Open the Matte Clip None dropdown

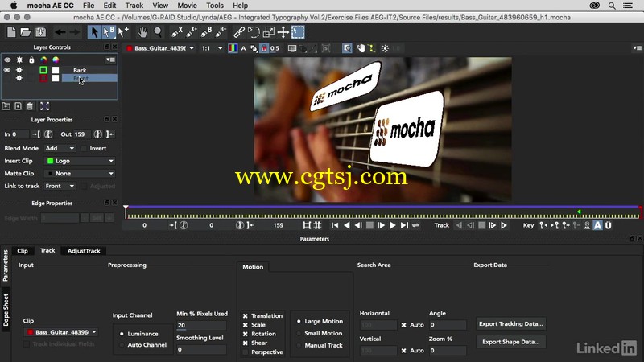pos(80,174)
